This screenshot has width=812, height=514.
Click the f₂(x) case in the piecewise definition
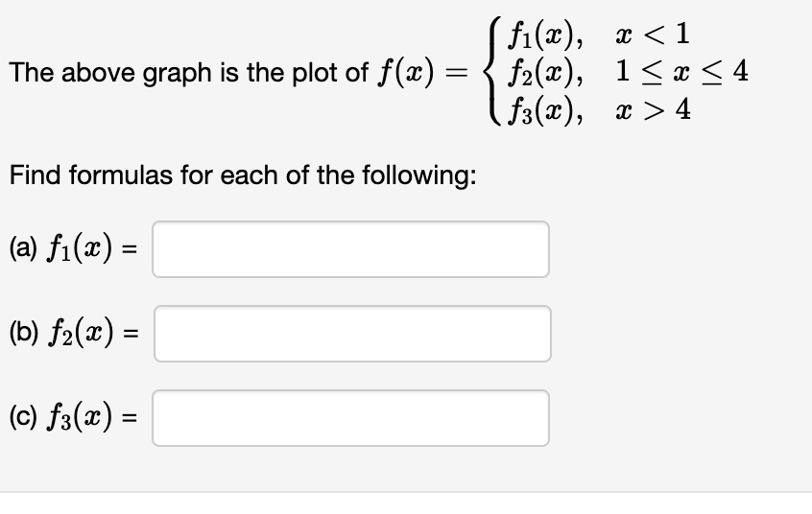[x=546, y=72]
